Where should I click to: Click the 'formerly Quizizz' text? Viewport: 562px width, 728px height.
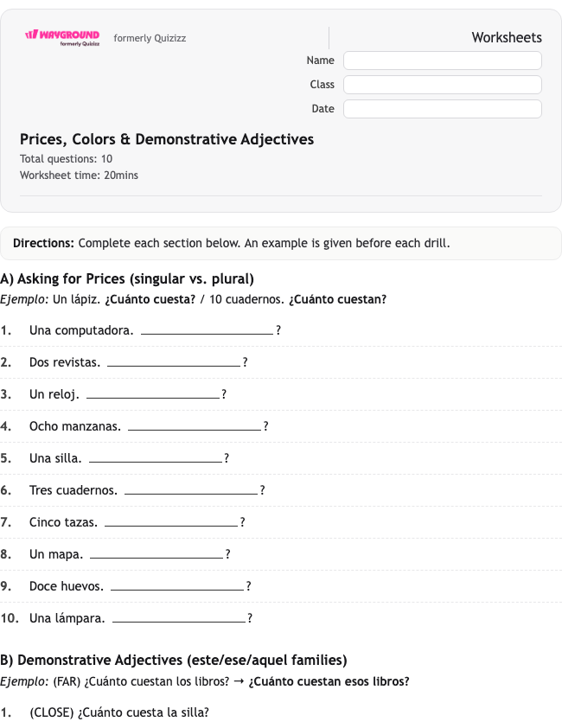[x=150, y=38]
